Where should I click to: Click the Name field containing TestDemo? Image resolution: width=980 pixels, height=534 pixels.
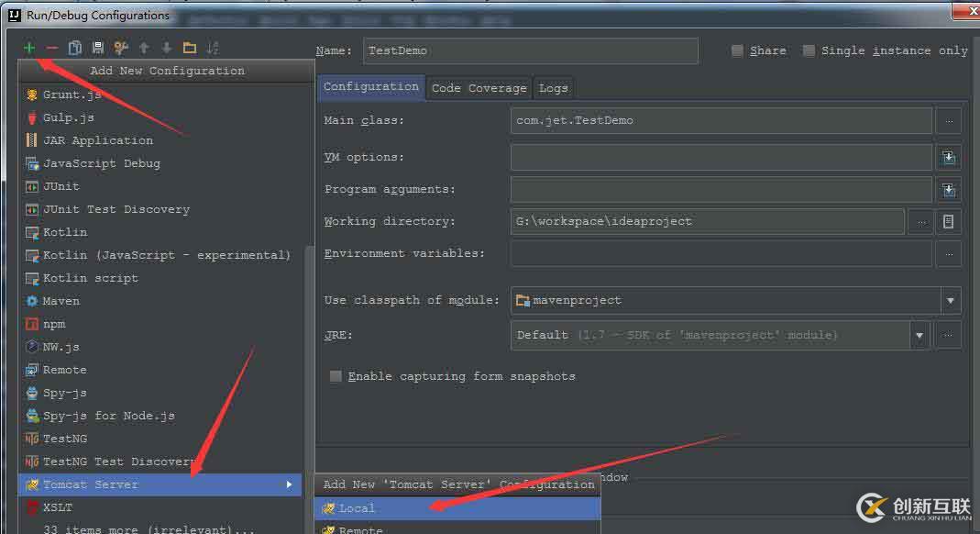click(x=531, y=50)
